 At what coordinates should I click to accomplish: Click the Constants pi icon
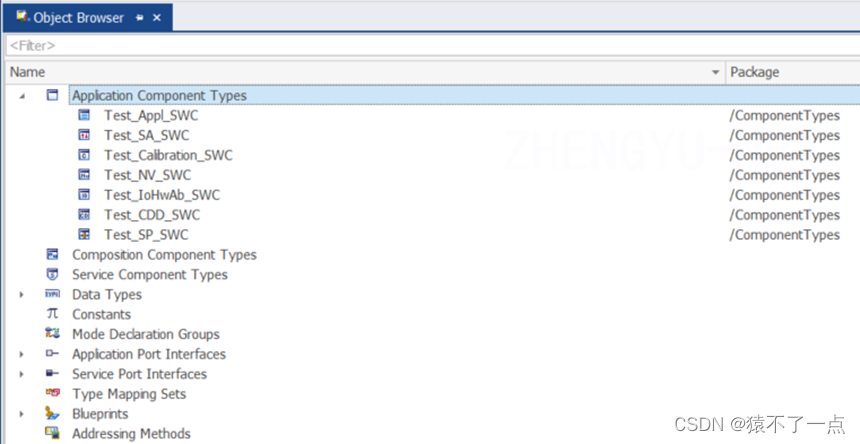click(x=52, y=314)
